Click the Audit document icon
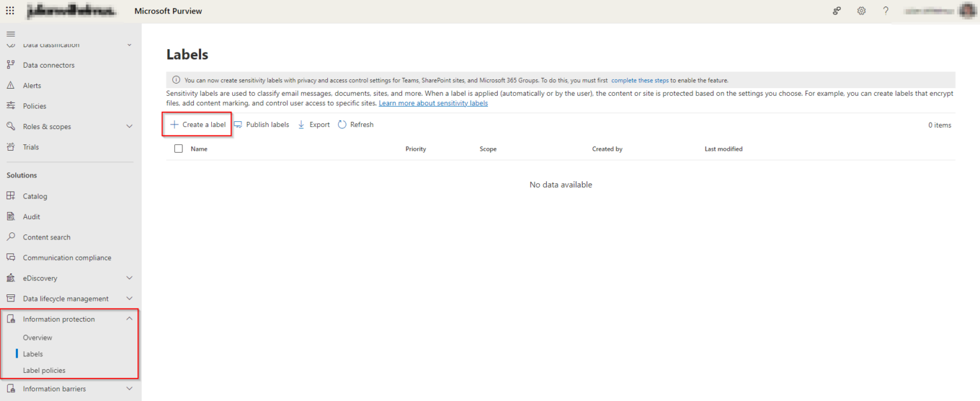 11,216
